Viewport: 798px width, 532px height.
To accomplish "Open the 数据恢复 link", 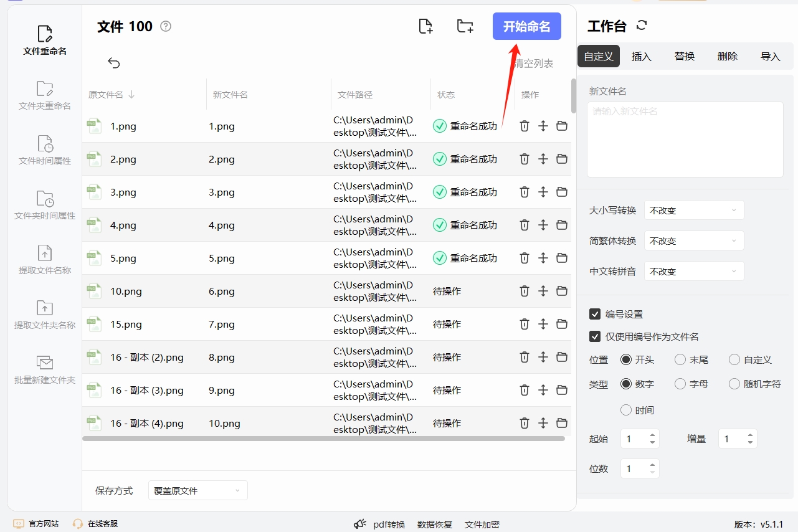I will [435, 524].
